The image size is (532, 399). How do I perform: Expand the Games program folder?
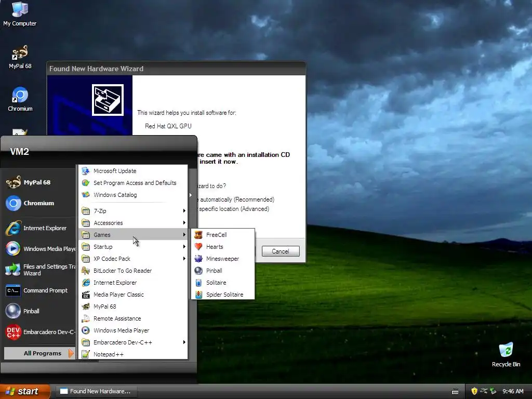pos(133,235)
